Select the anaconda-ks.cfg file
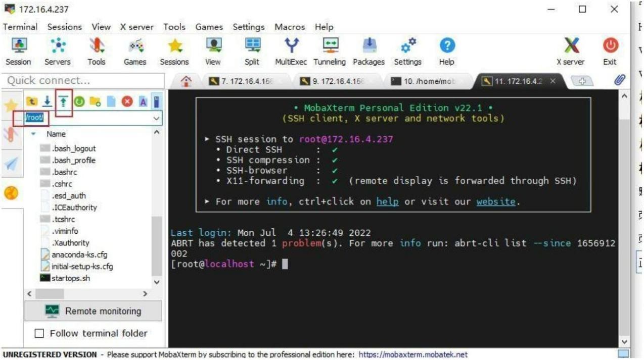The width and height of the screenshot is (644, 360). click(x=79, y=254)
